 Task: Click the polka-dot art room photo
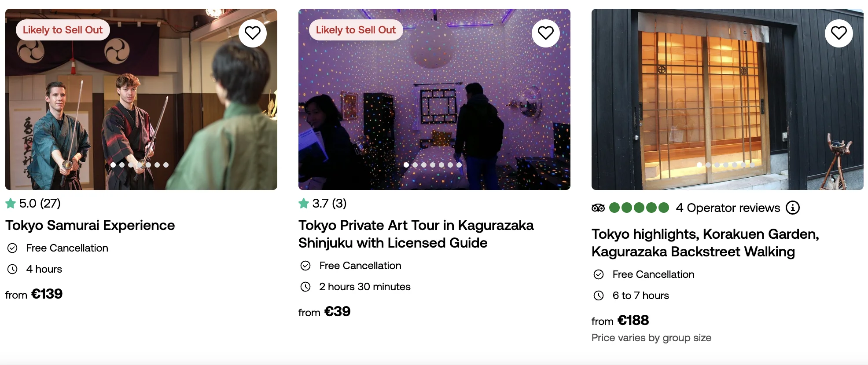tap(434, 99)
